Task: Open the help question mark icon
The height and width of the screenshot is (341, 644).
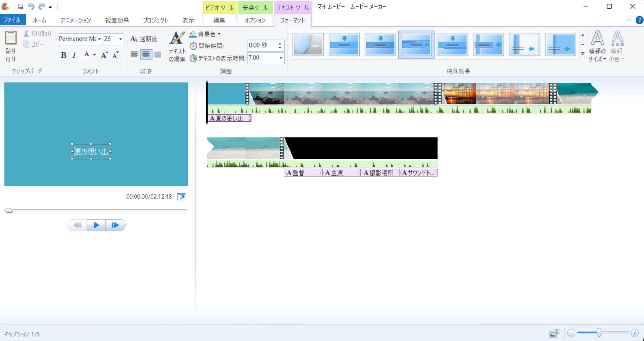Action: click(x=639, y=20)
